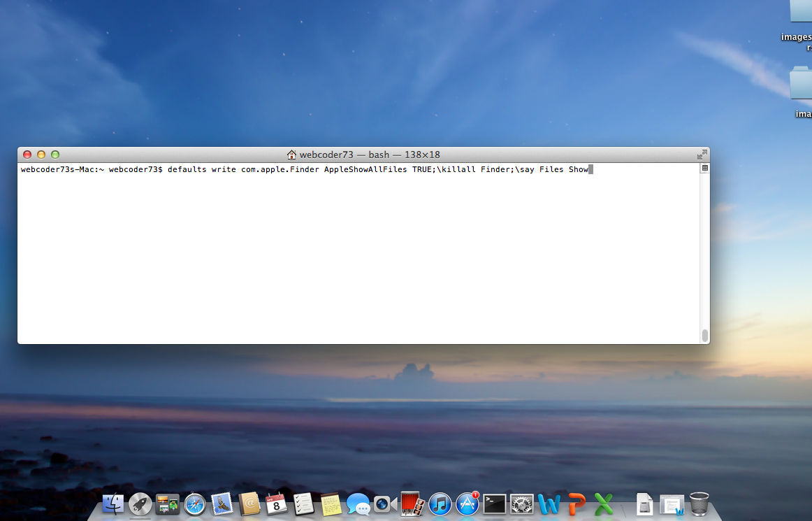Image resolution: width=812 pixels, height=521 pixels.
Task: Open Trash in the dock
Action: [x=699, y=504]
